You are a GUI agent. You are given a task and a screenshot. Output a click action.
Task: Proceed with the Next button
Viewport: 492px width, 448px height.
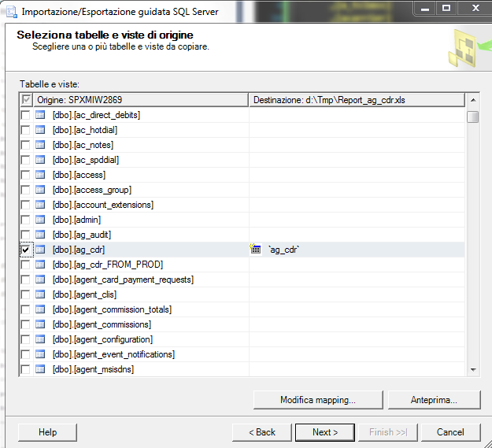pyautogui.click(x=325, y=432)
